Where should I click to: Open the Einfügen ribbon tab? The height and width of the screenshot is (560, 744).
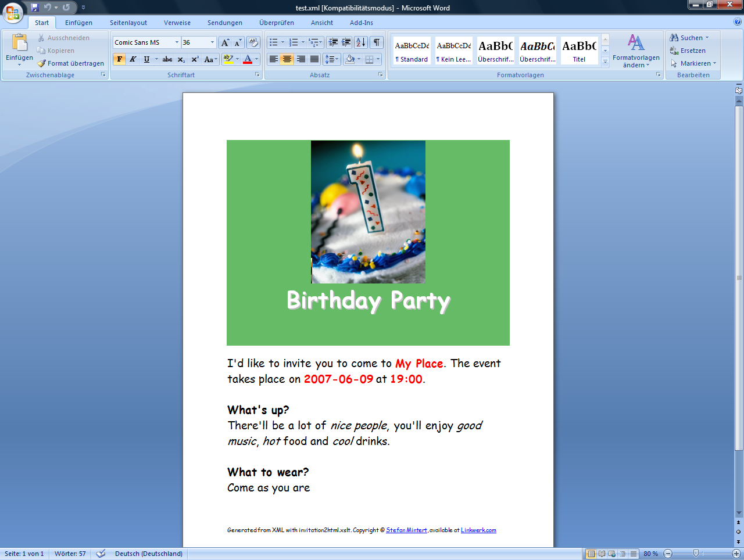78,23
